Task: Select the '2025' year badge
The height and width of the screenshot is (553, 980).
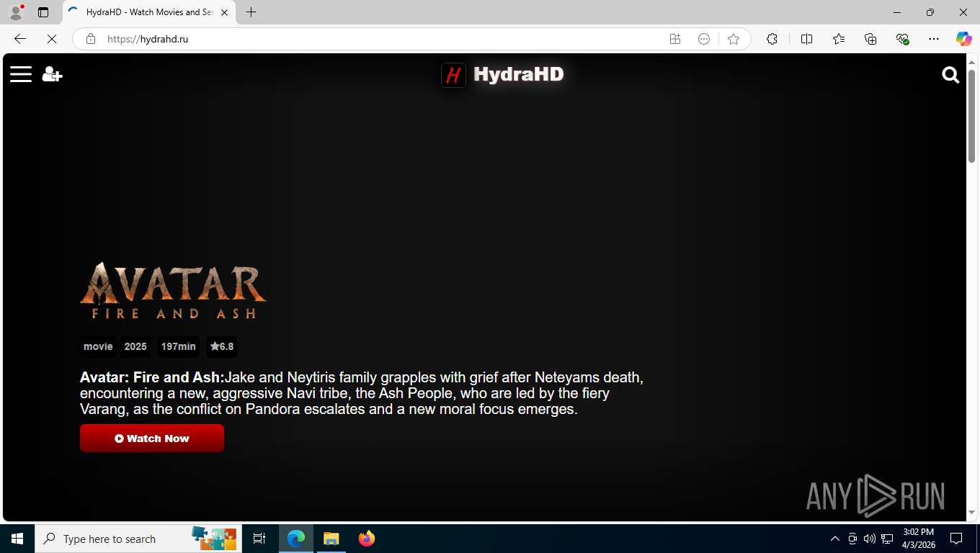Action: point(135,346)
